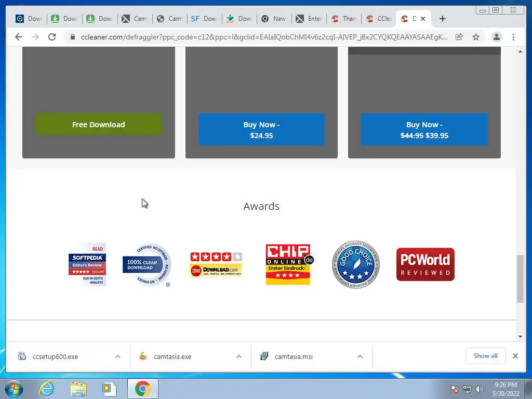Click the vertical scrollbar thumb
This screenshot has width=532, height=399.
coord(520,279)
